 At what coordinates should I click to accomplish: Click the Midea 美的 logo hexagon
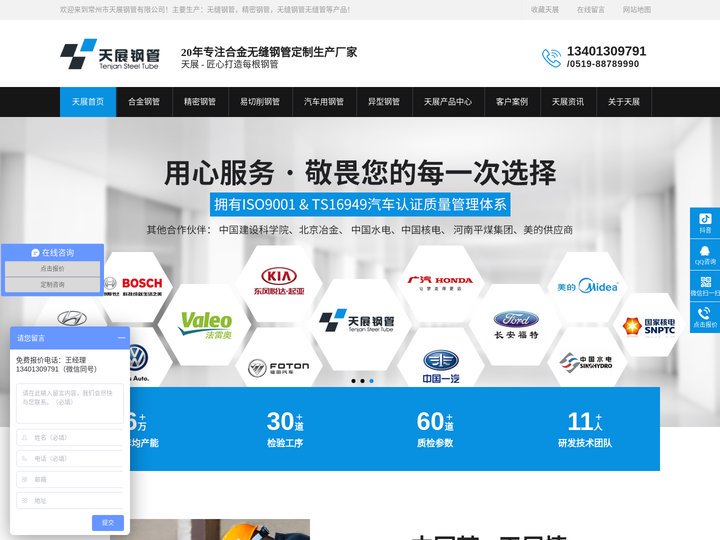click(588, 287)
